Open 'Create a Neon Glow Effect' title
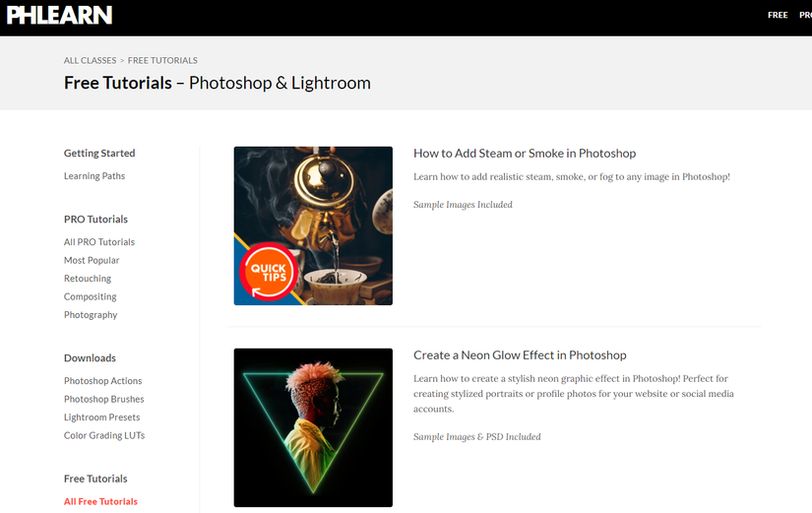The width and height of the screenshot is (812, 513). pyautogui.click(x=520, y=354)
